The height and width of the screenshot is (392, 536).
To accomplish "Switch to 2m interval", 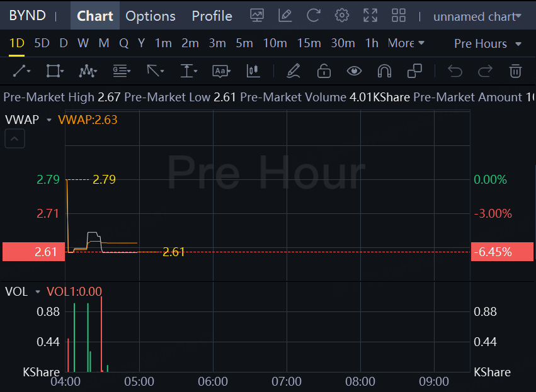I will (x=190, y=43).
